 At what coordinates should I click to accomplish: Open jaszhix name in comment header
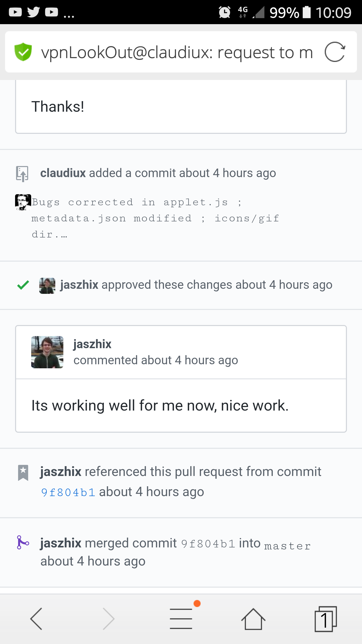click(x=92, y=344)
